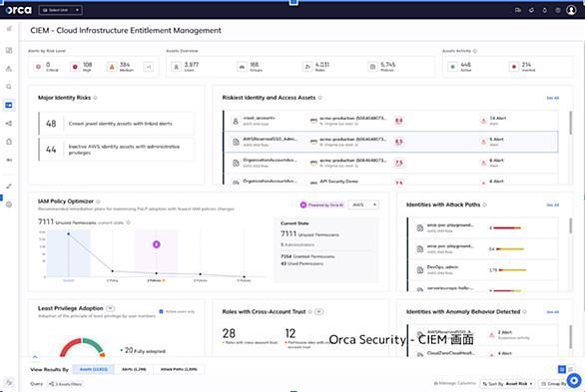Expand the +1 more risk levels button
This screenshot has width=585, height=392.
point(148,67)
